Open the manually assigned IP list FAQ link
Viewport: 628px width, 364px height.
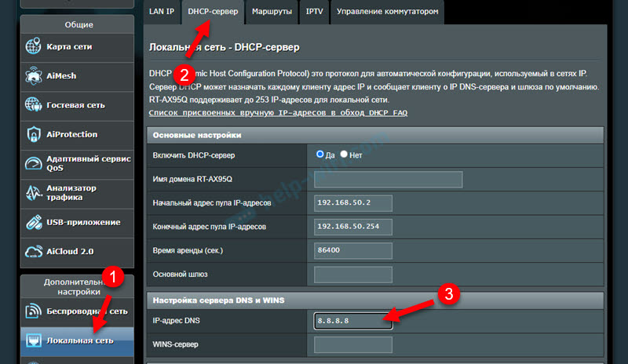point(278,113)
